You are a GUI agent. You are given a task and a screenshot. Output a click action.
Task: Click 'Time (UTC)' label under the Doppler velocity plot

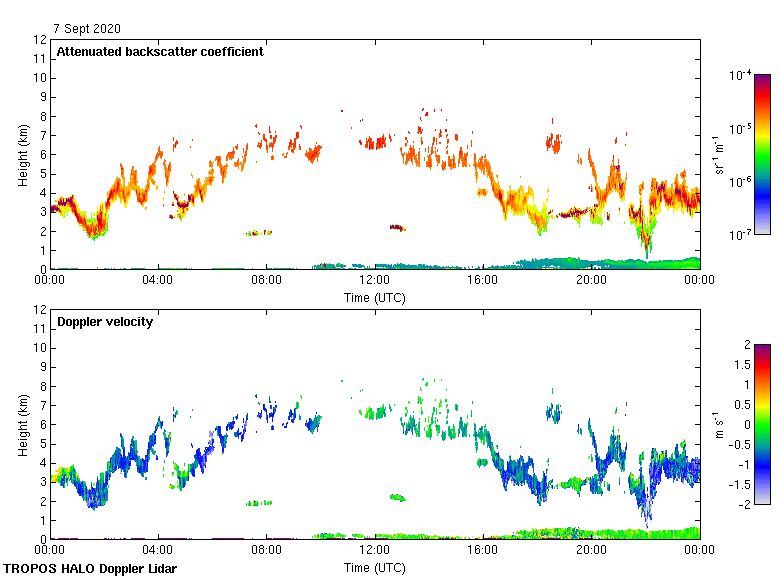(x=374, y=567)
